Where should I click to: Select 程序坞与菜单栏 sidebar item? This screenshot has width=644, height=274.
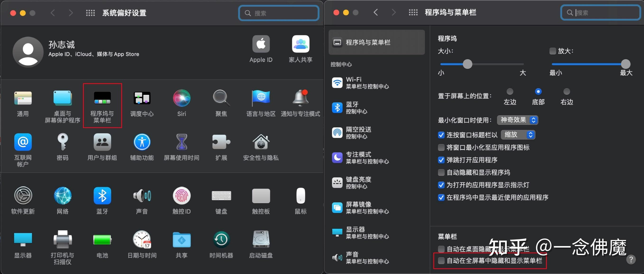click(376, 42)
